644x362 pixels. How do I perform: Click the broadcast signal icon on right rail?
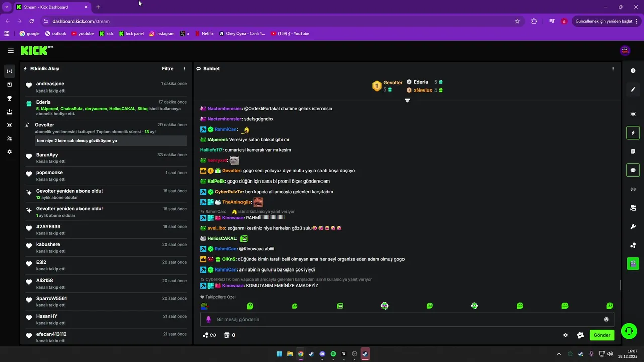[633, 189]
